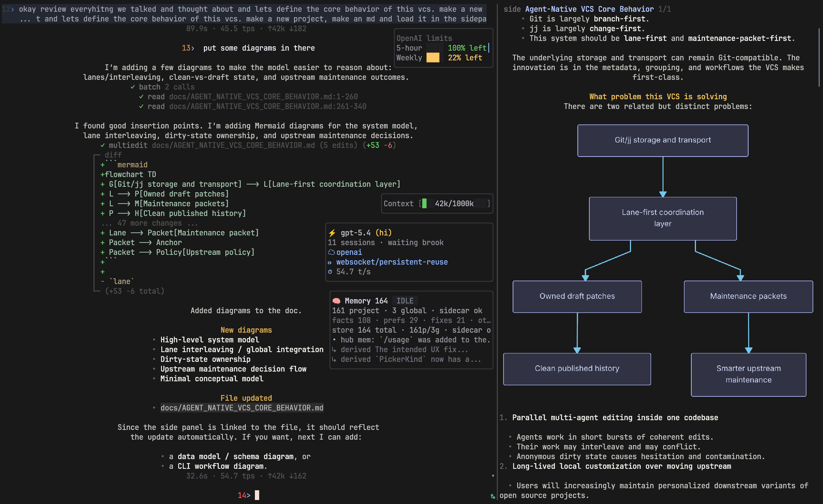
Task: Click the prompt input at 14>
Action: click(x=257, y=495)
